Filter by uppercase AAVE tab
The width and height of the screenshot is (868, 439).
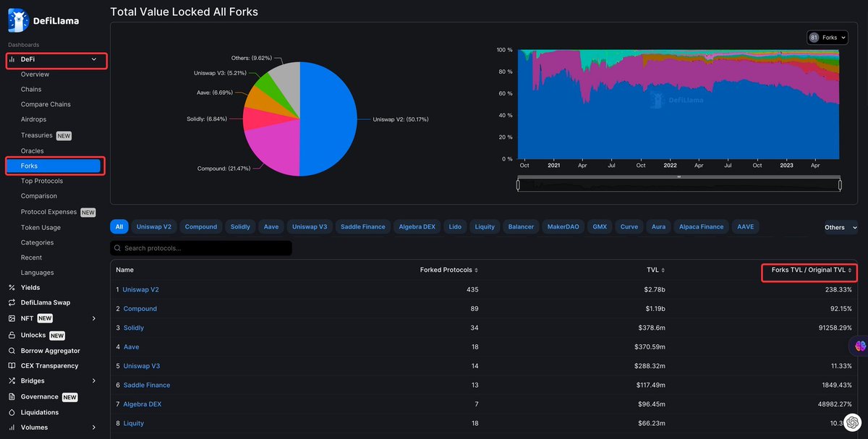pyautogui.click(x=745, y=226)
